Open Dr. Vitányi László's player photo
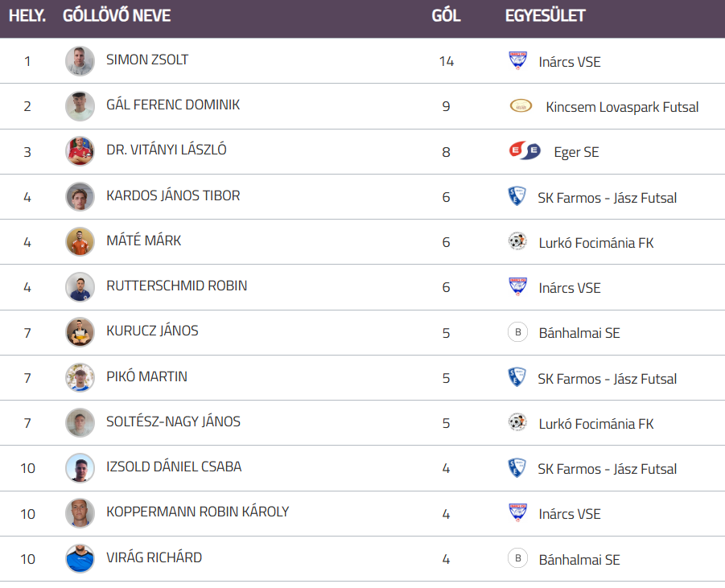The height and width of the screenshot is (588, 725). click(80, 151)
